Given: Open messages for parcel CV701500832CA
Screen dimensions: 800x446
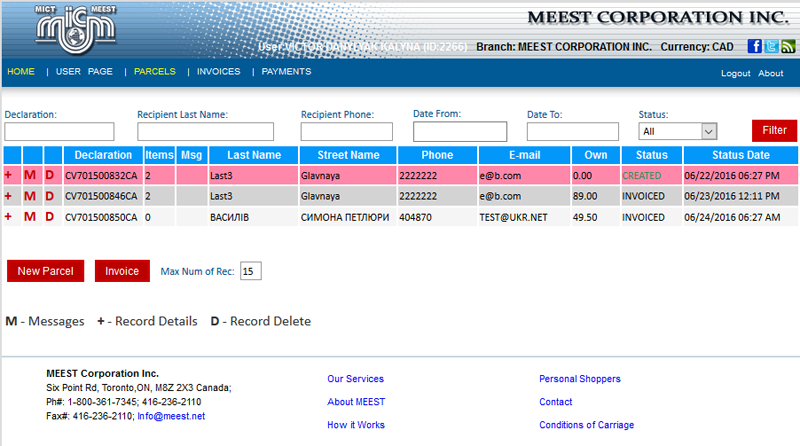Looking at the screenshot, I should tap(30, 176).
